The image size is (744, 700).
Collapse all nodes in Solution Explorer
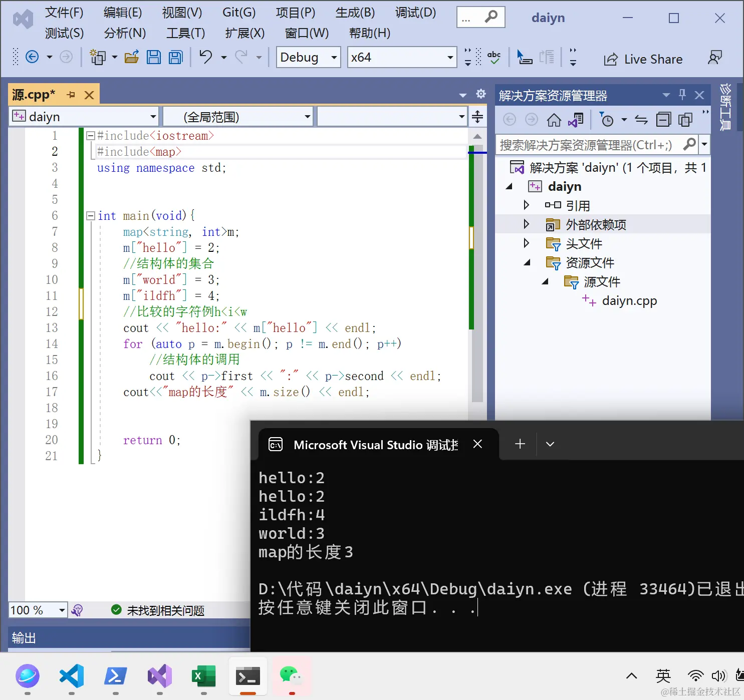tap(663, 120)
